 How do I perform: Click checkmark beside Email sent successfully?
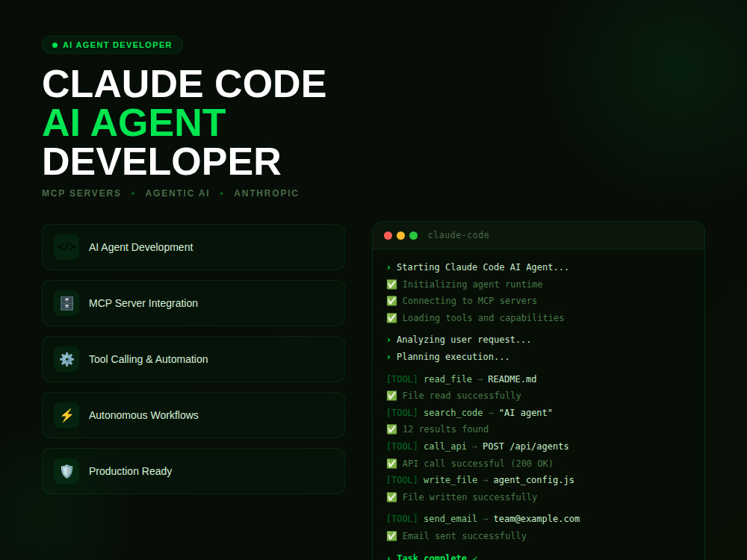tap(391, 536)
